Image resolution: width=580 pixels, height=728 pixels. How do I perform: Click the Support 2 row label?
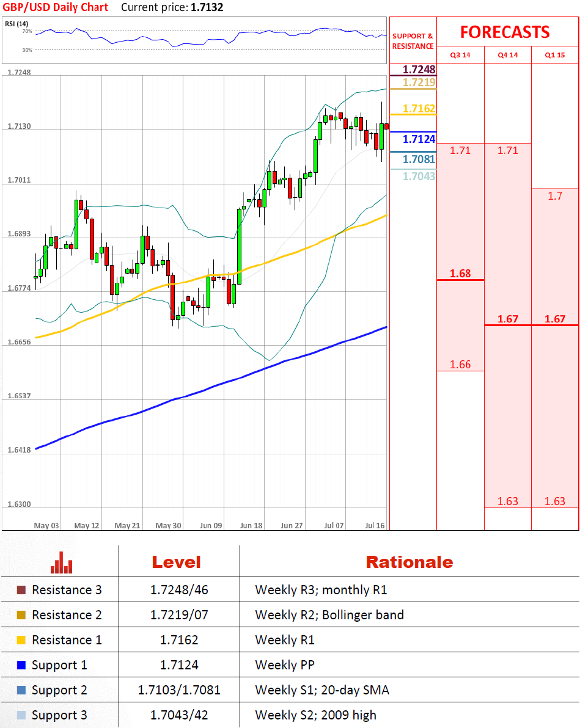pos(59,690)
